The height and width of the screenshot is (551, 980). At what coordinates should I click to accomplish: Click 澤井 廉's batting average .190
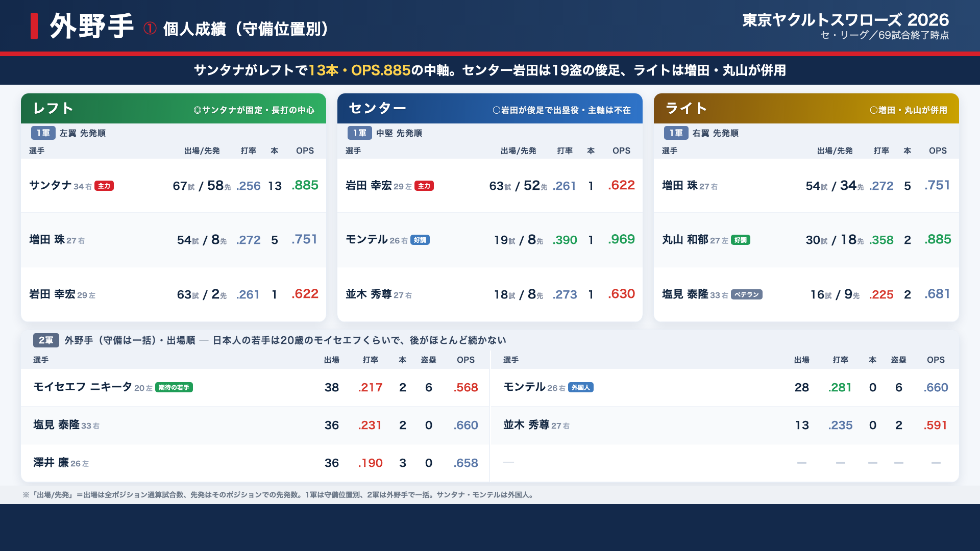pos(371,463)
